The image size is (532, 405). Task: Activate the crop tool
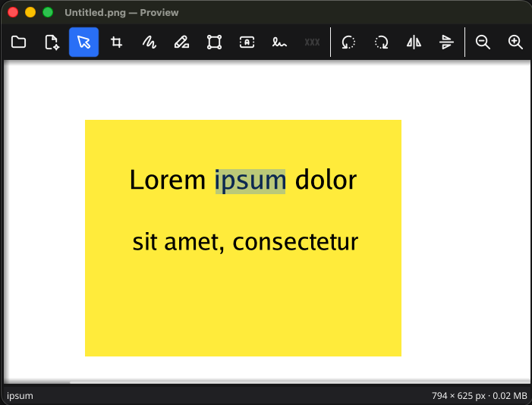pos(116,42)
